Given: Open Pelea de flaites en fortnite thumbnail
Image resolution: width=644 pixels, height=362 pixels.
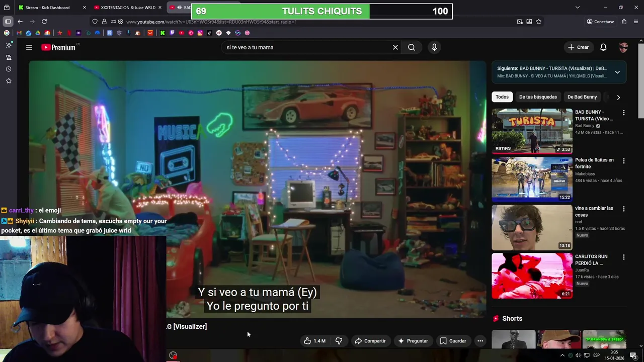Looking at the screenshot, I should 532,179.
